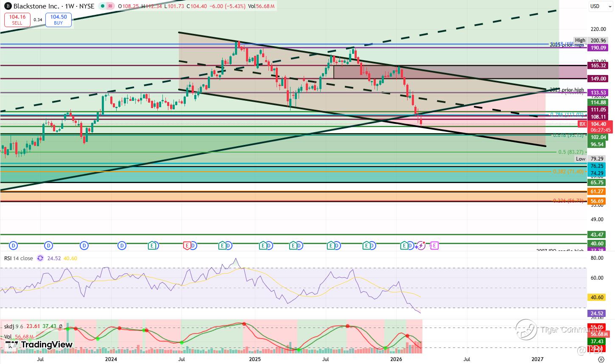Viewport: 615px width, 364px height.
Task: Click the 2024 label on the time axis
Action: 111,359
